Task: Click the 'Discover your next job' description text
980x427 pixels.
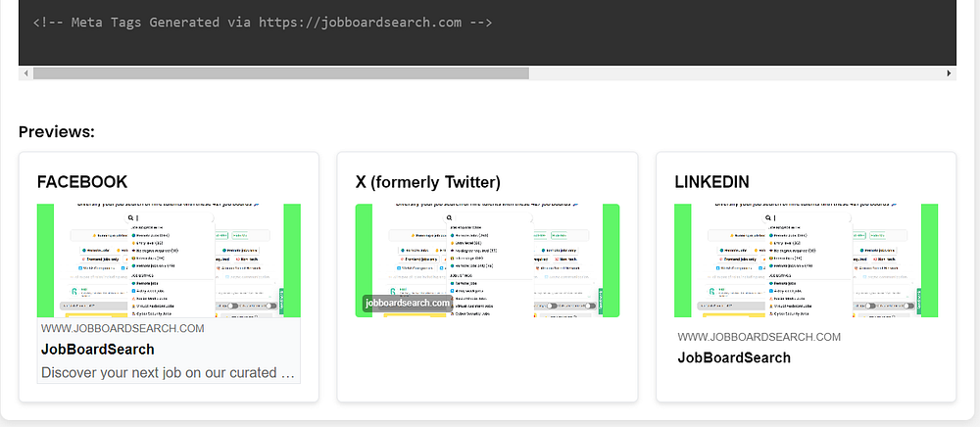Action: pos(168,373)
